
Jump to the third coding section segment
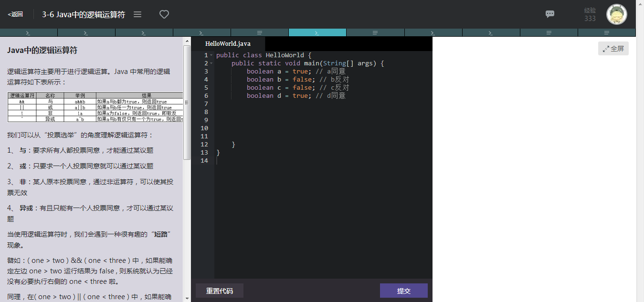click(144, 32)
